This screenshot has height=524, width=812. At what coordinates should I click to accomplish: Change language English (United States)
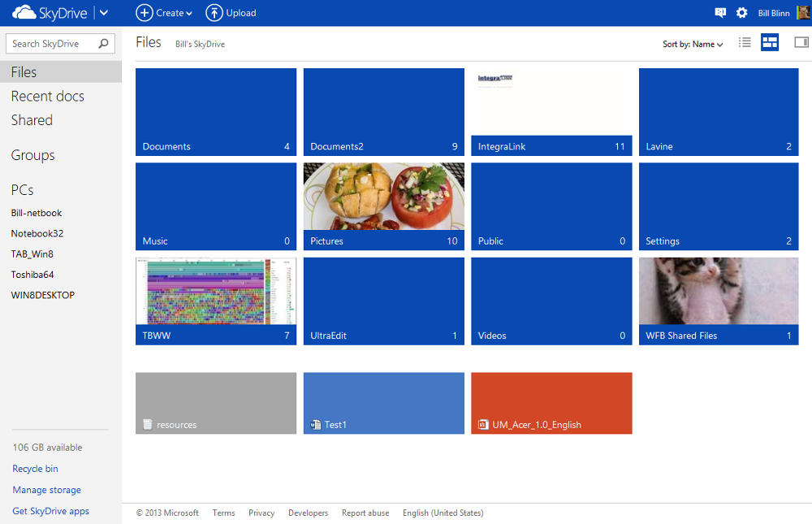[443, 513]
